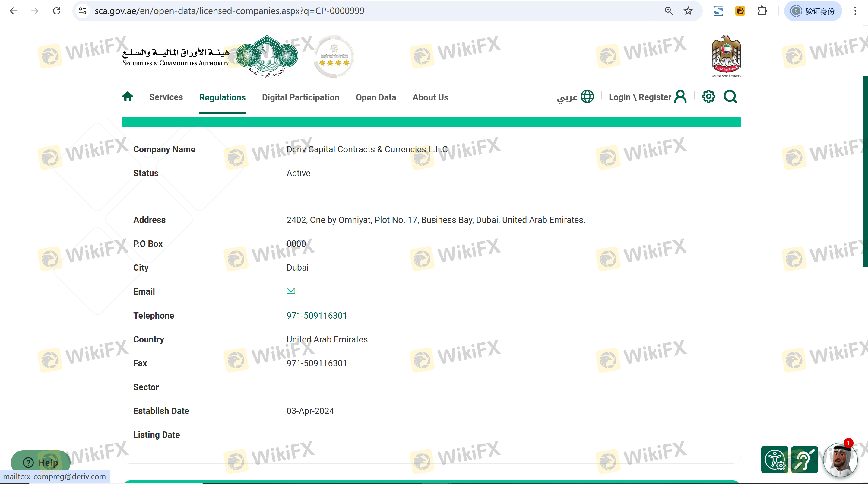Click telephone number 971-509116301 link
Image resolution: width=868 pixels, height=484 pixels.
click(x=316, y=316)
